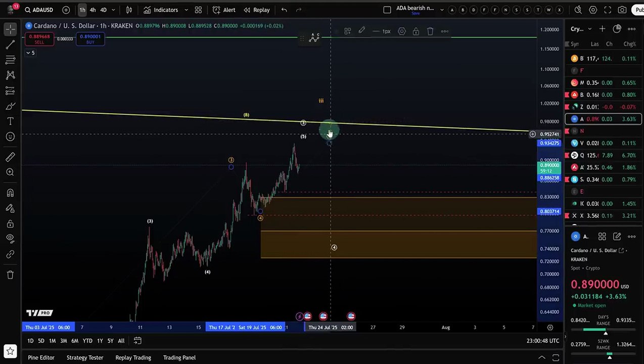644x364 pixels.
Task: Collapse the indicator legend arrow showing 5
Action: 31,53
